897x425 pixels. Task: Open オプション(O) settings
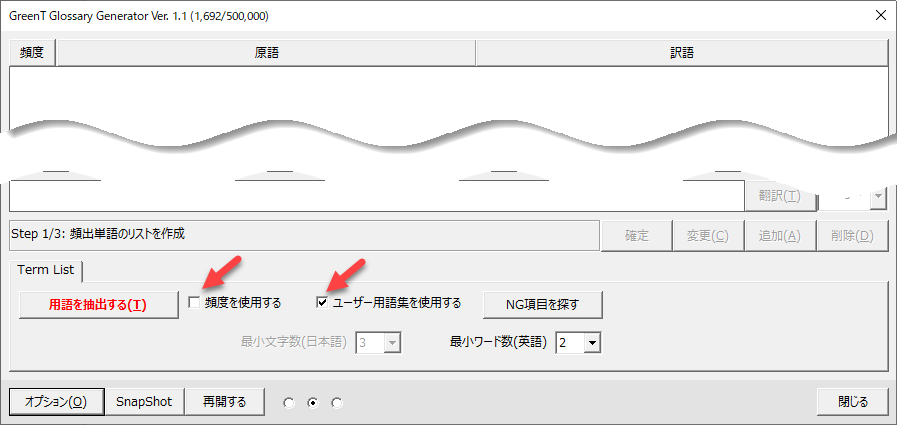point(56,402)
